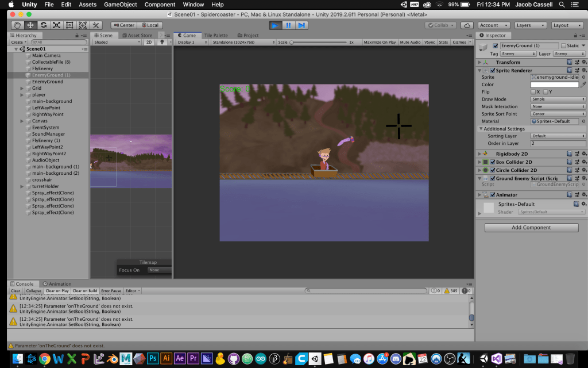
Task: Switch to the Tile Palette tab
Action: (x=216, y=35)
